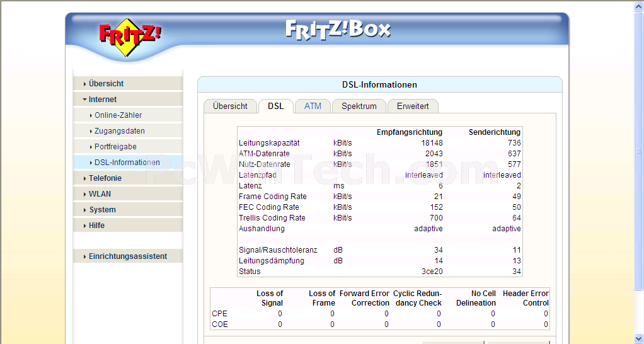This screenshot has width=644, height=344.
Task: Expand the Telefonie sidebar section
Action: point(128,178)
